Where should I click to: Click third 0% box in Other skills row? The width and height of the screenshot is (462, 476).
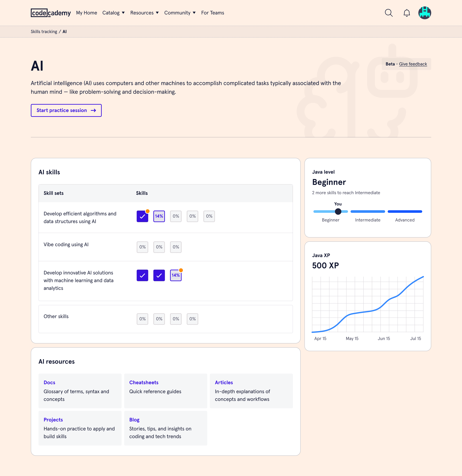[x=176, y=319]
